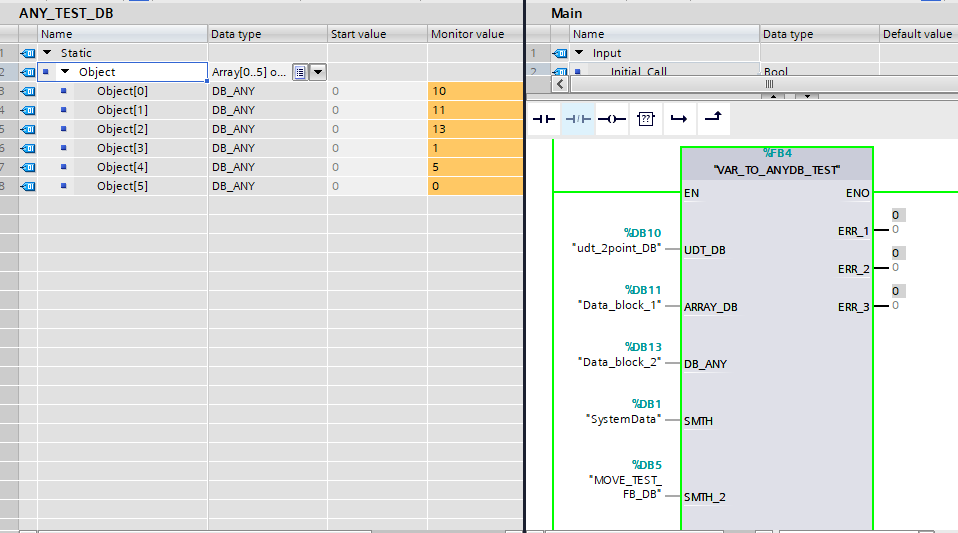Select the Object name input field
958x533 pixels.
122,72
